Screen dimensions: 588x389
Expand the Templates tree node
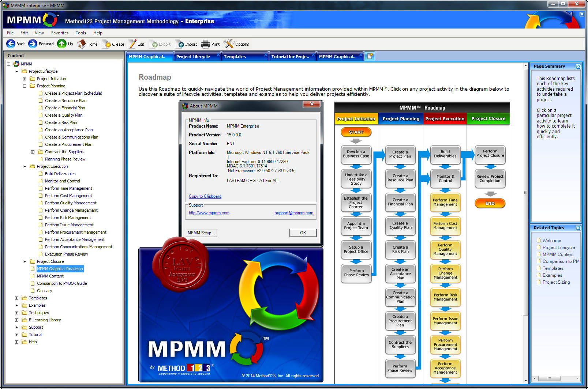[16, 298]
